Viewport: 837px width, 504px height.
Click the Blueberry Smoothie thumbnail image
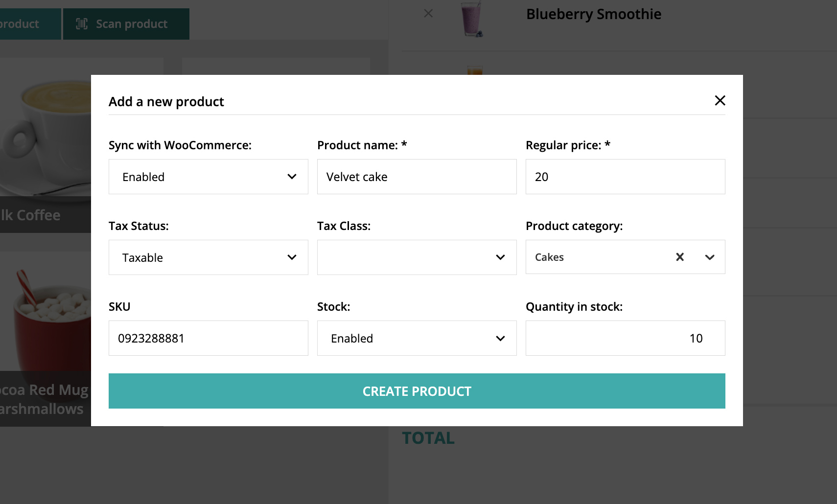(472, 20)
